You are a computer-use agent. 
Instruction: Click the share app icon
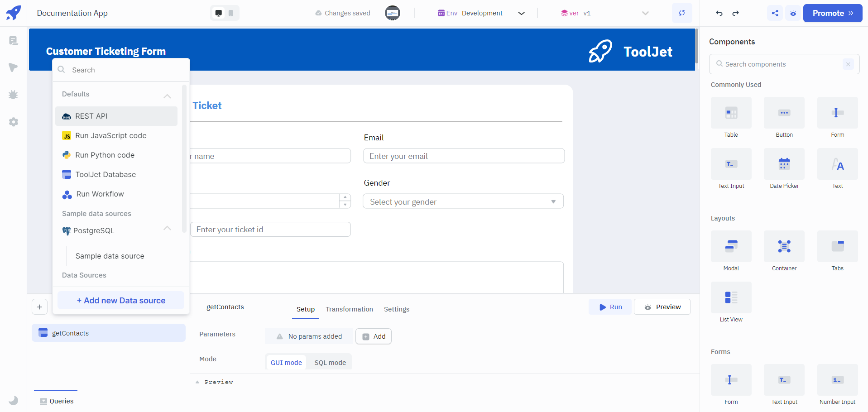pos(775,13)
